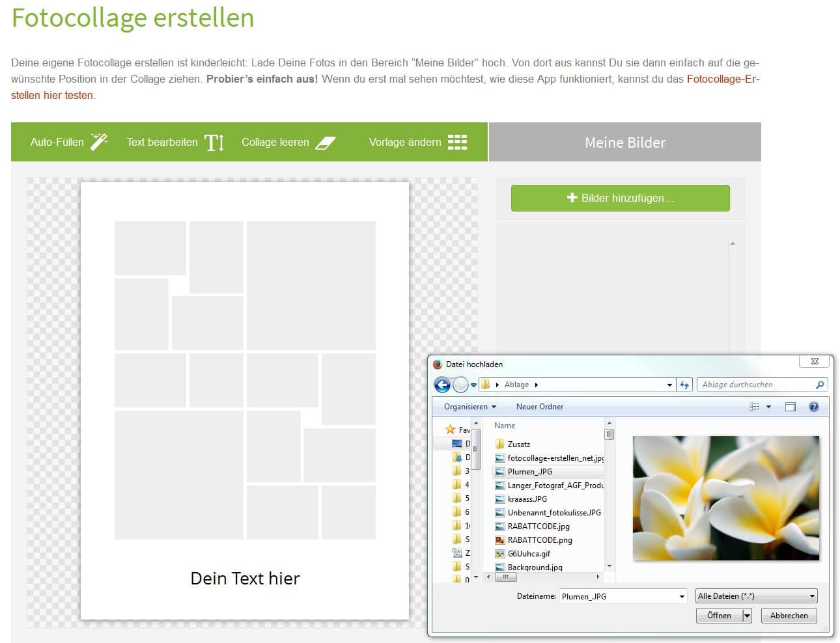Open the Organisieren dropdown menu

tap(469, 407)
